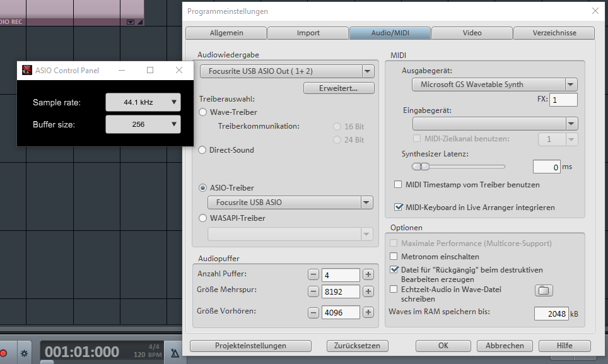Open the Hilfe button
Image resolution: width=608 pixels, height=364 pixels.
coord(564,346)
